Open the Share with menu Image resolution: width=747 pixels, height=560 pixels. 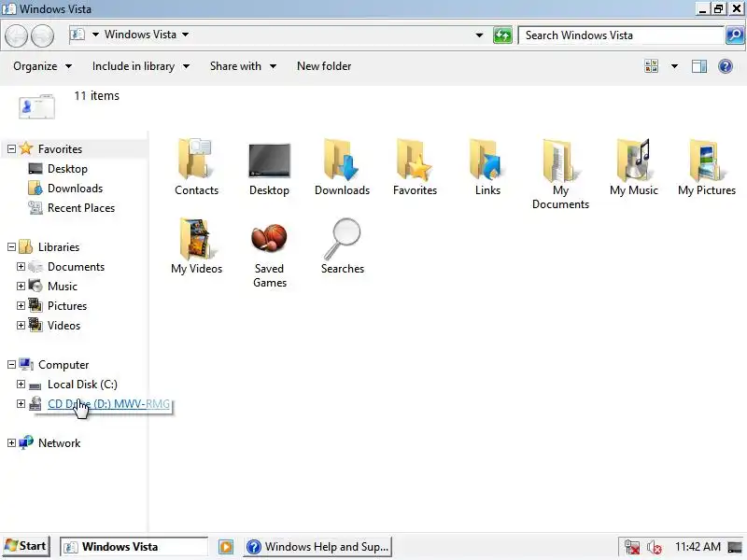coord(243,66)
